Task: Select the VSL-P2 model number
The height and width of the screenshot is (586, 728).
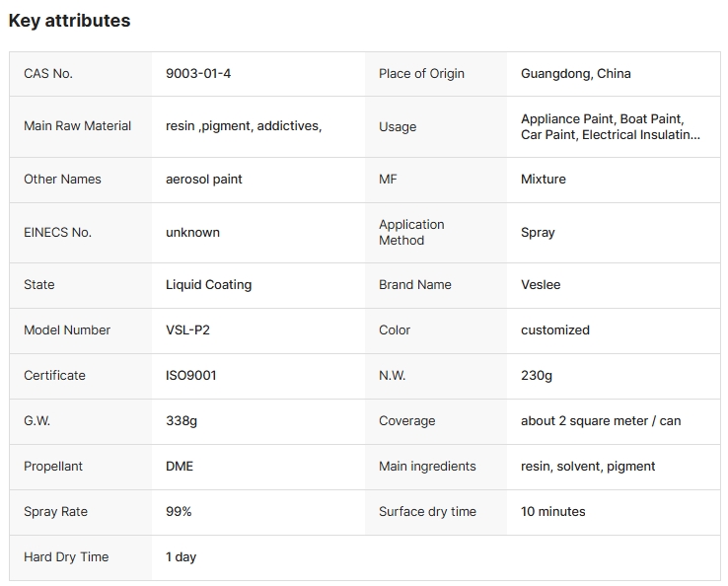Action: pyautogui.click(x=187, y=330)
